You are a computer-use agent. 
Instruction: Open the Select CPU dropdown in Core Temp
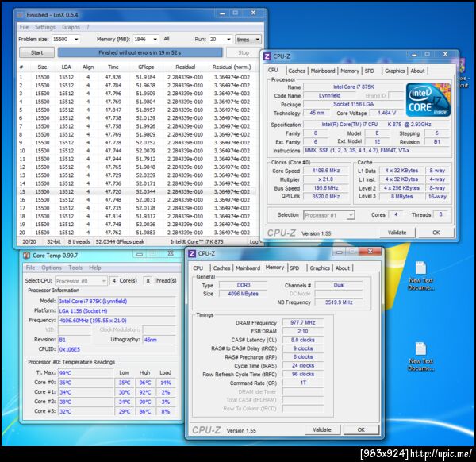(x=81, y=281)
